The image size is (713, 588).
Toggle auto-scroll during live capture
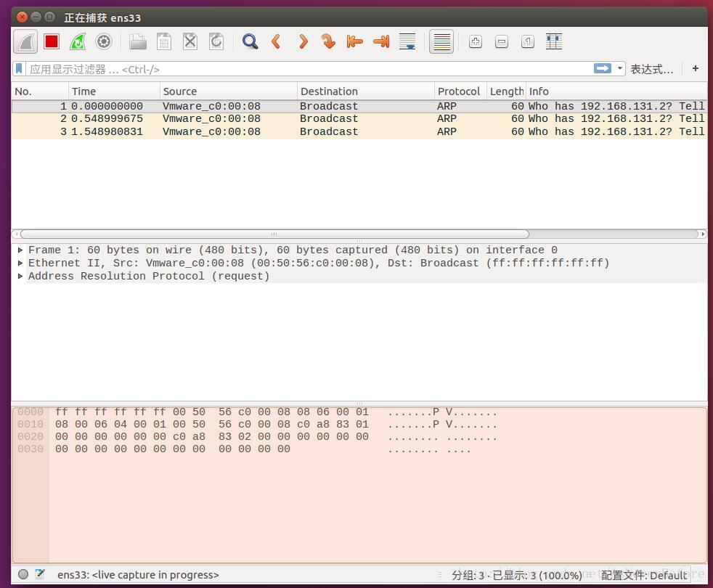point(407,42)
